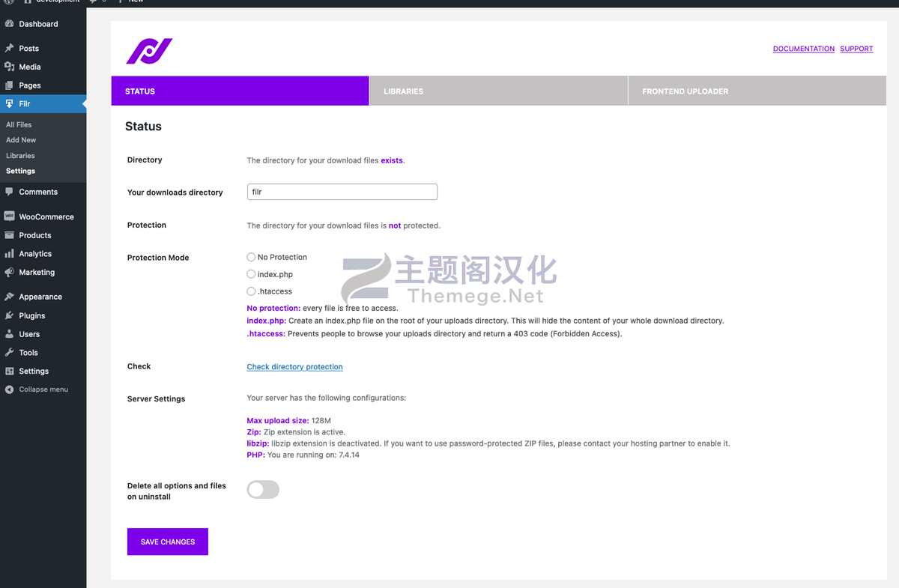Open the Documentation link

[804, 49]
